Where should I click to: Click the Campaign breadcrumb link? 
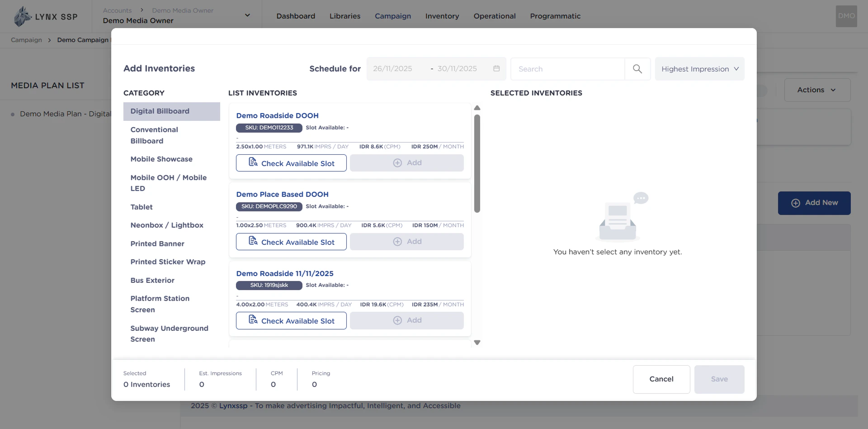(x=26, y=40)
